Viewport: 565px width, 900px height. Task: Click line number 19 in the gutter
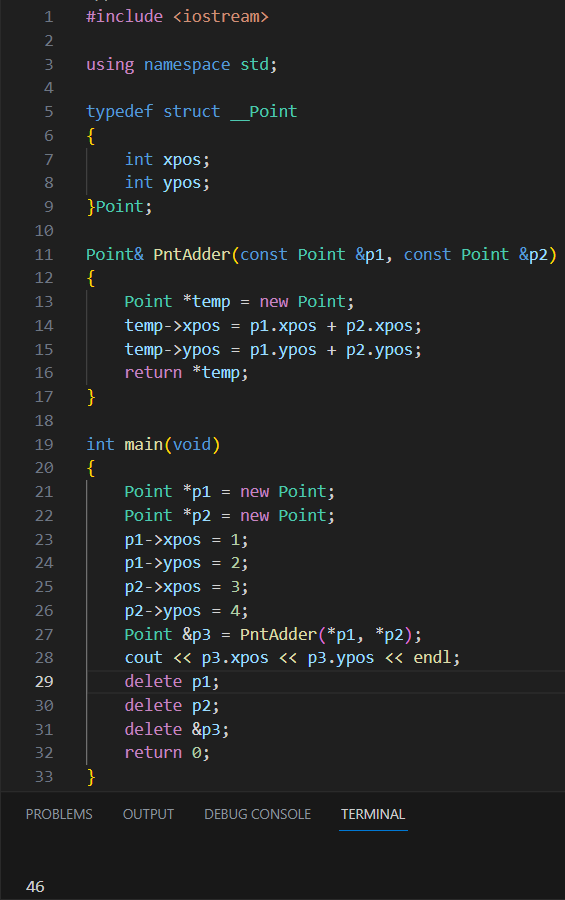click(44, 445)
